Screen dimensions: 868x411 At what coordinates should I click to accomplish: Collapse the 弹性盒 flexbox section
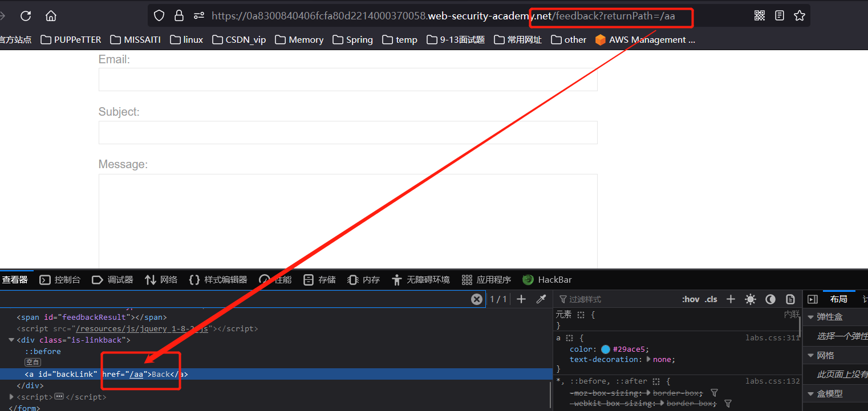coord(811,317)
